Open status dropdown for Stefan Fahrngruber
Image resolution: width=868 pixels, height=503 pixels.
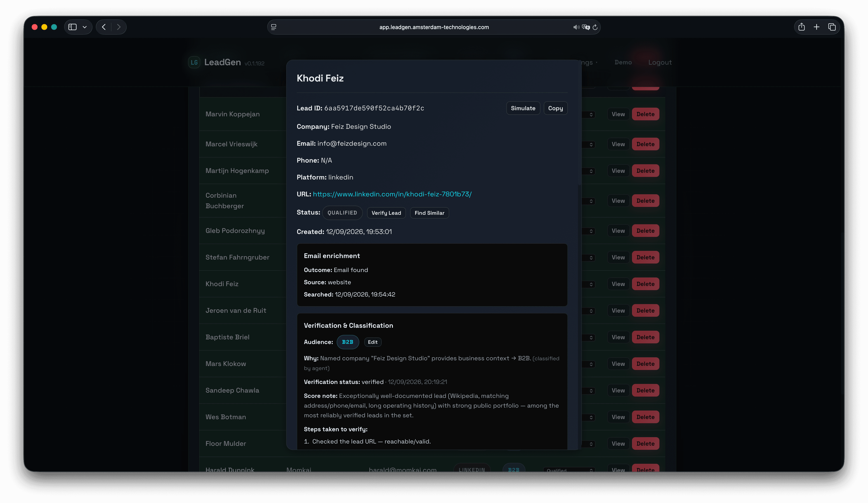pos(589,257)
